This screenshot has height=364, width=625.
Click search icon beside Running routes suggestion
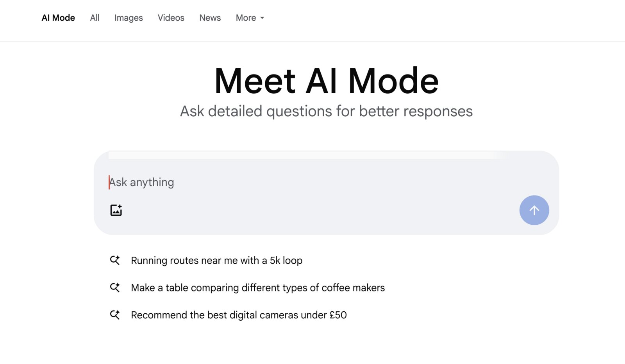(115, 260)
